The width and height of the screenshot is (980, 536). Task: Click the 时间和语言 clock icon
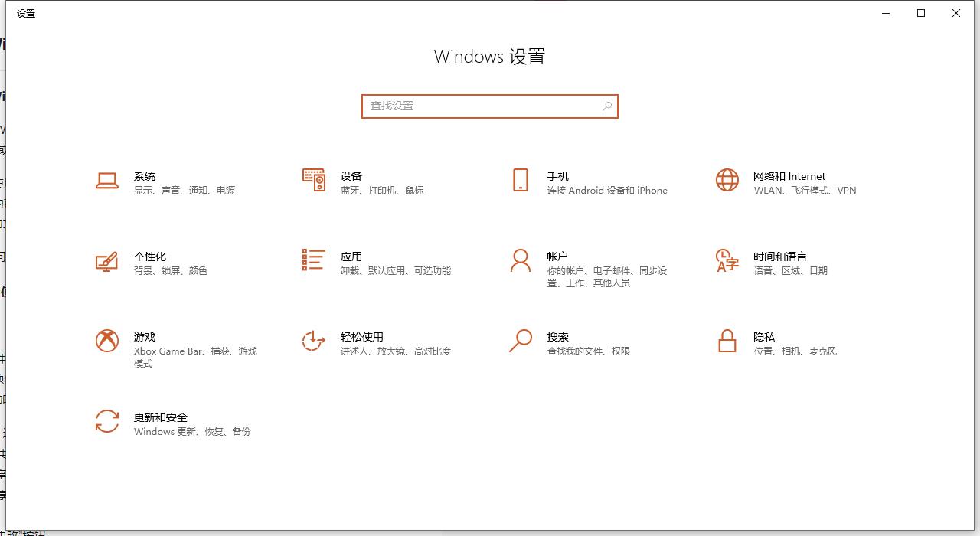click(726, 262)
